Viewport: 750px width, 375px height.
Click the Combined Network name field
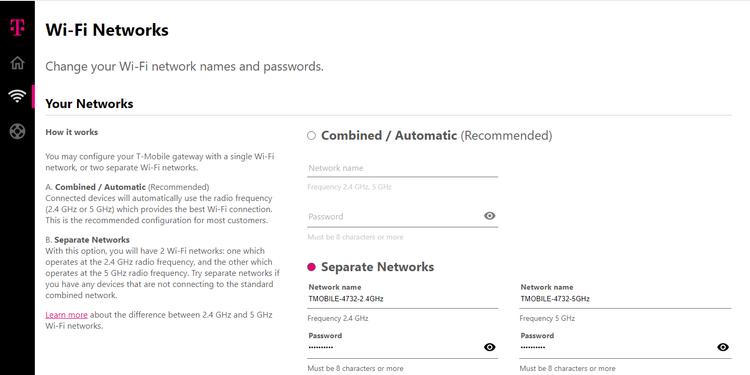pos(402,168)
